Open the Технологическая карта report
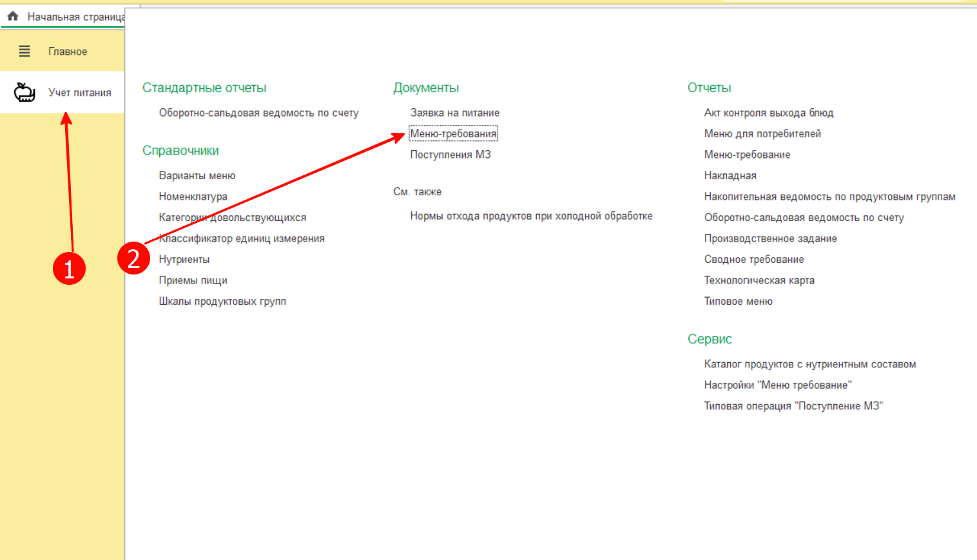The height and width of the screenshot is (560, 977). tap(759, 280)
